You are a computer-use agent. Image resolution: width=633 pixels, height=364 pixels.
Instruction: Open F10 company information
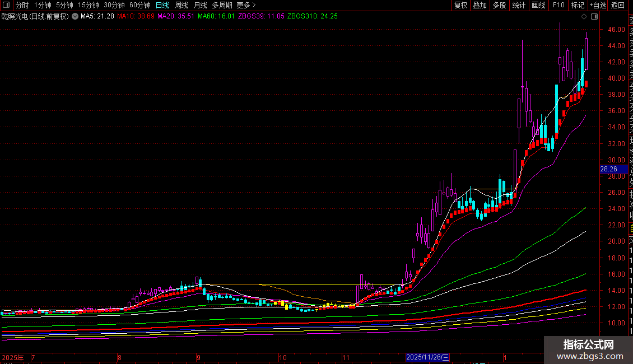click(558, 5)
